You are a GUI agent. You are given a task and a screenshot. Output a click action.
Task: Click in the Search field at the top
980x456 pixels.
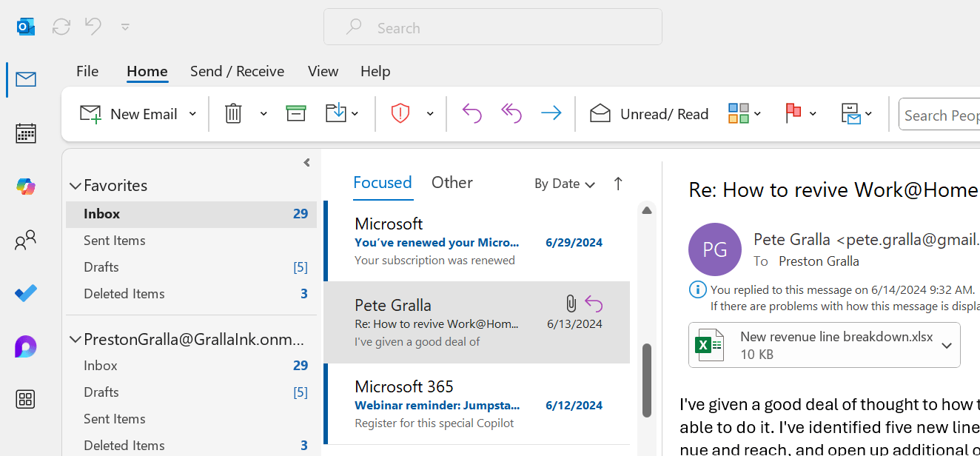[492, 27]
